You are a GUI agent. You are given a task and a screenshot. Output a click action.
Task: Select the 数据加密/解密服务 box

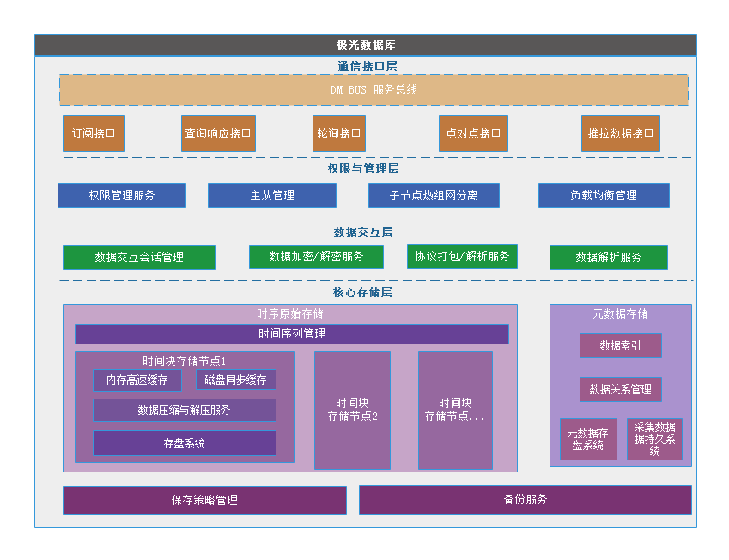coord(315,256)
